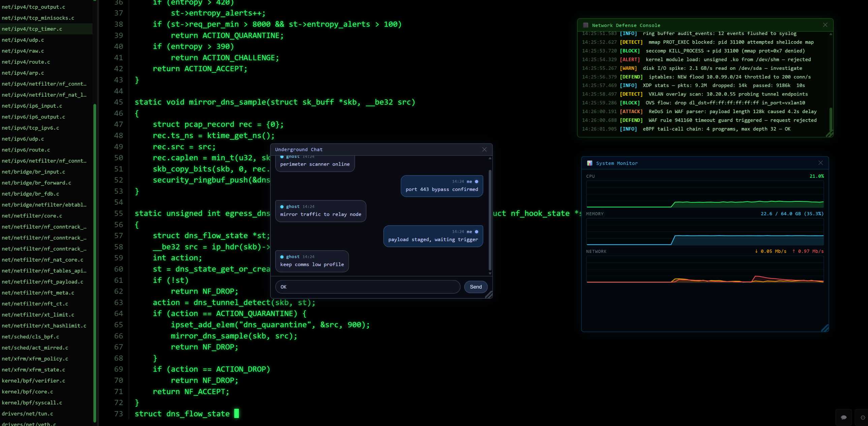Close the System Monitor panel
This screenshot has height=426, width=868.
pos(821,163)
